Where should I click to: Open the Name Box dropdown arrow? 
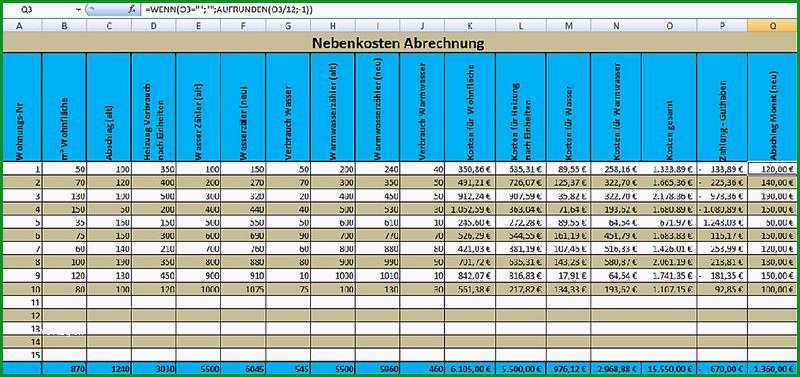pos(79,10)
